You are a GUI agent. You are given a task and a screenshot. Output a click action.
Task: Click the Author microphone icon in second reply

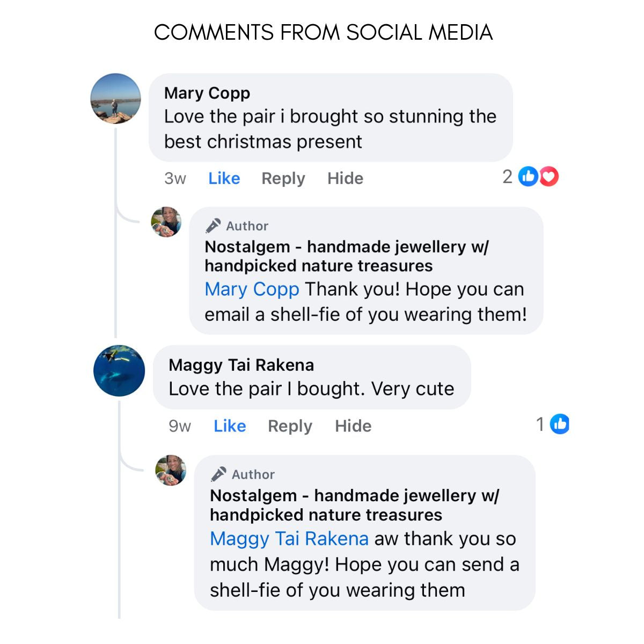tap(218, 474)
